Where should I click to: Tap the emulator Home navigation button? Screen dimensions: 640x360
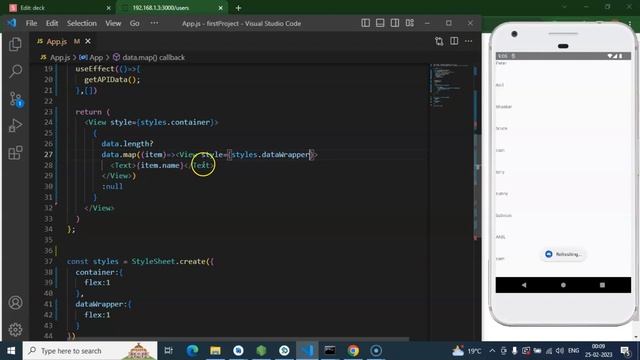tap(563, 285)
